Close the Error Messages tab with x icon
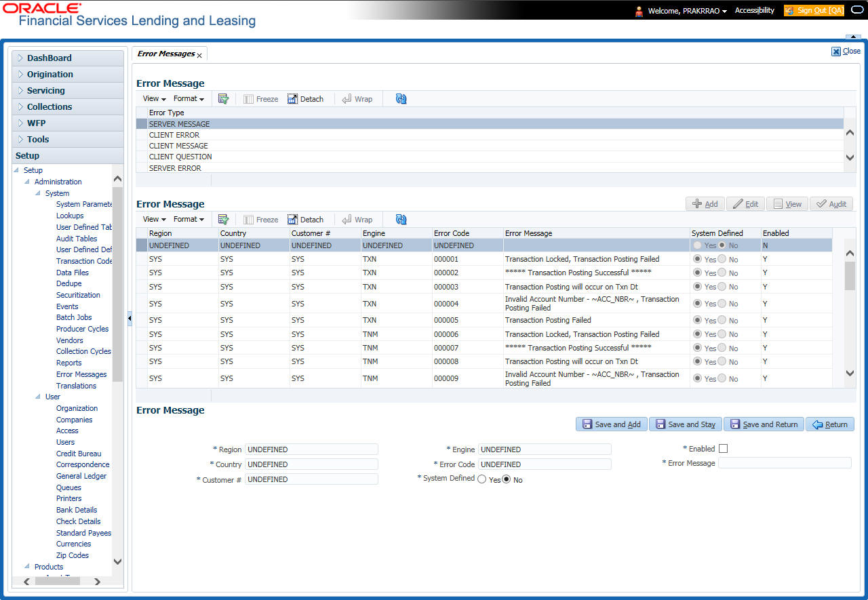868x600 pixels. click(199, 55)
